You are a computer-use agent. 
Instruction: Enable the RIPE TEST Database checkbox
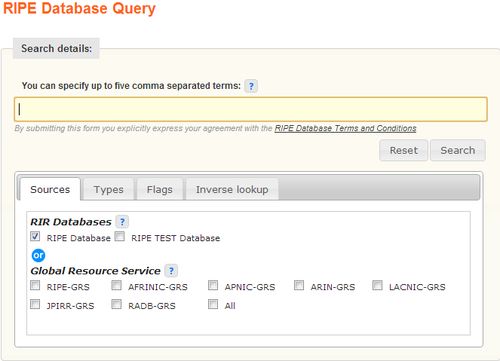pos(120,236)
